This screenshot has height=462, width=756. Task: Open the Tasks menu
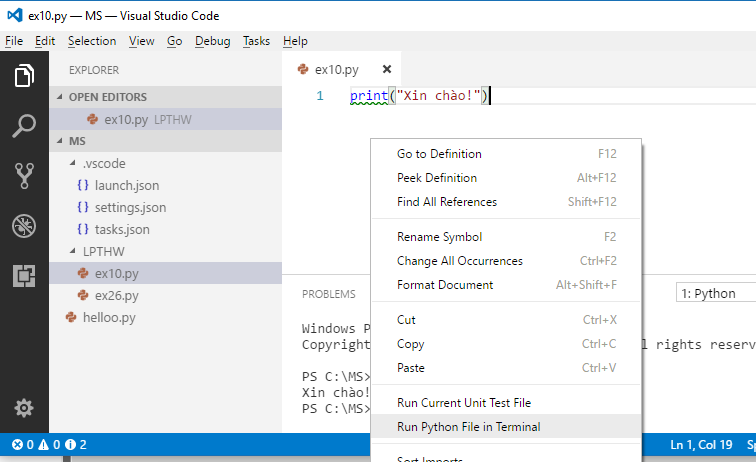click(256, 41)
